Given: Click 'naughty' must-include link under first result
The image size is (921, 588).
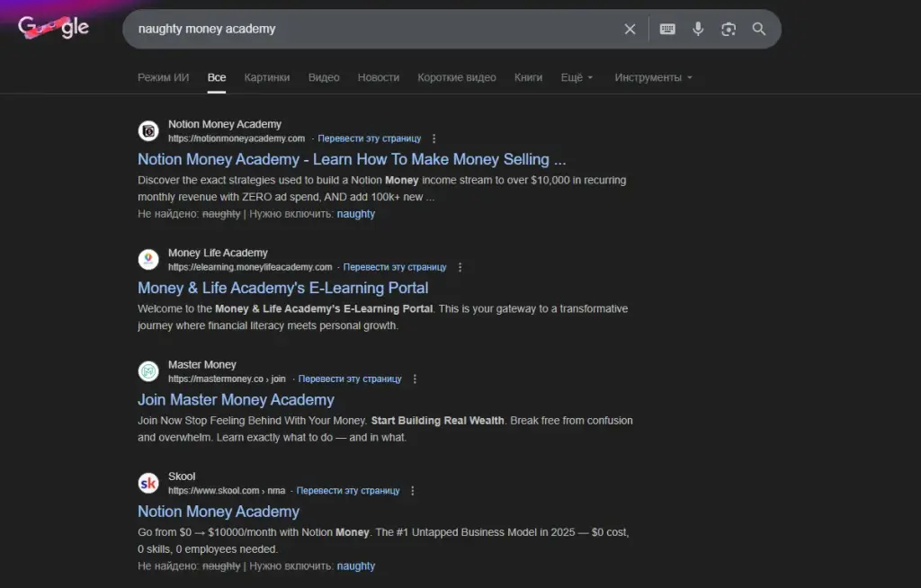Looking at the screenshot, I should [356, 214].
